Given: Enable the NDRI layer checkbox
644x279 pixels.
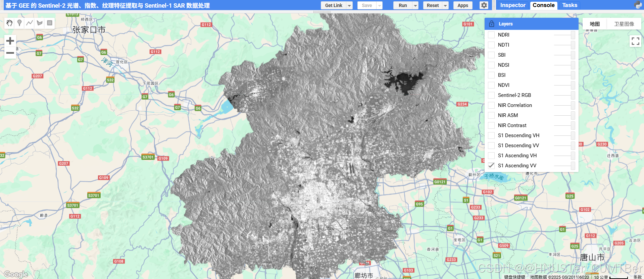Looking at the screenshot, I should [x=491, y=35].
